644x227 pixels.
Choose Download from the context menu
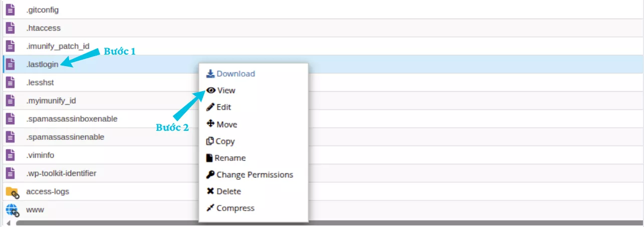click(x=231, y=74)
